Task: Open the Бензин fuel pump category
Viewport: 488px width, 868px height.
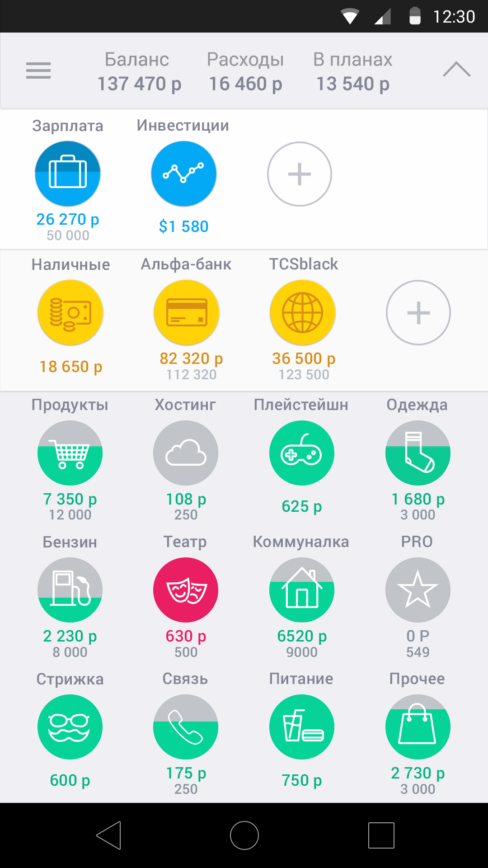Action: 70,590
